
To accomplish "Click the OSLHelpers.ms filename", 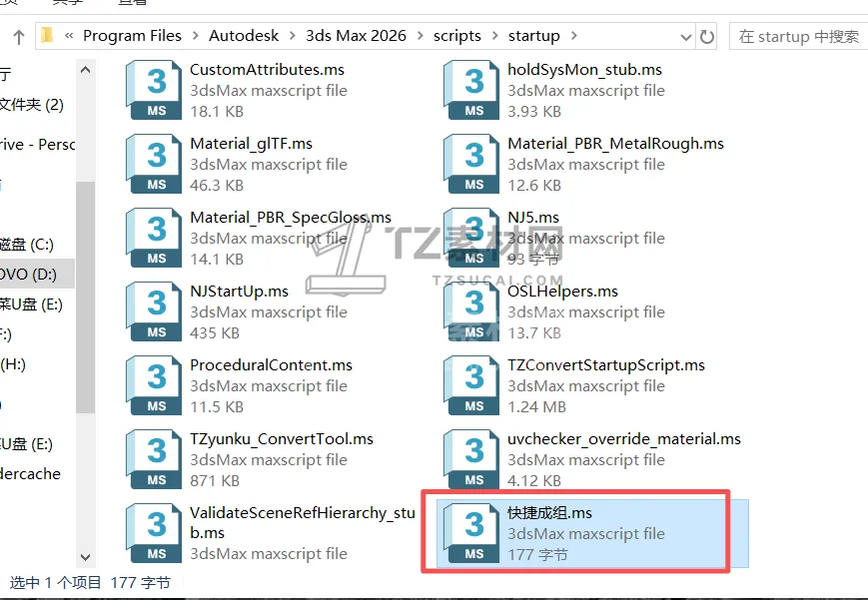I will point(562,292).
